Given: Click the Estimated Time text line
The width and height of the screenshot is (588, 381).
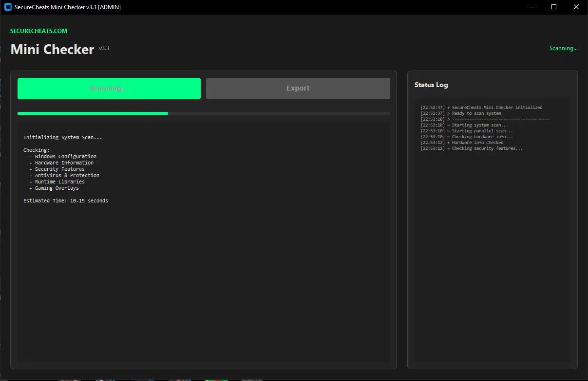Looking at the screenshot, I should (65, 200).
